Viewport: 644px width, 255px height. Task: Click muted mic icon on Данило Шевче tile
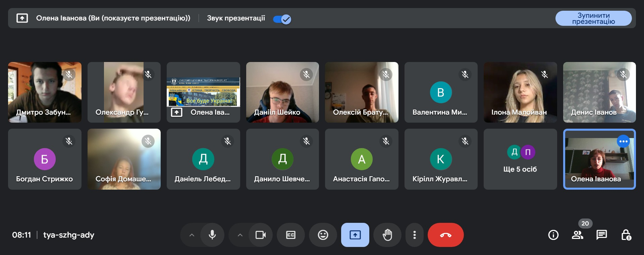[306, 141]
